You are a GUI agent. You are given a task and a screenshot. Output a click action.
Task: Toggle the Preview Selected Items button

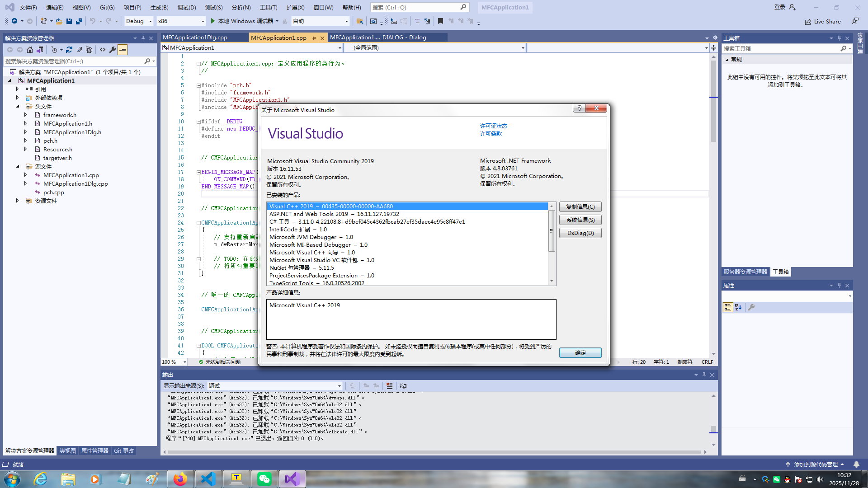(x=123, y=50)
